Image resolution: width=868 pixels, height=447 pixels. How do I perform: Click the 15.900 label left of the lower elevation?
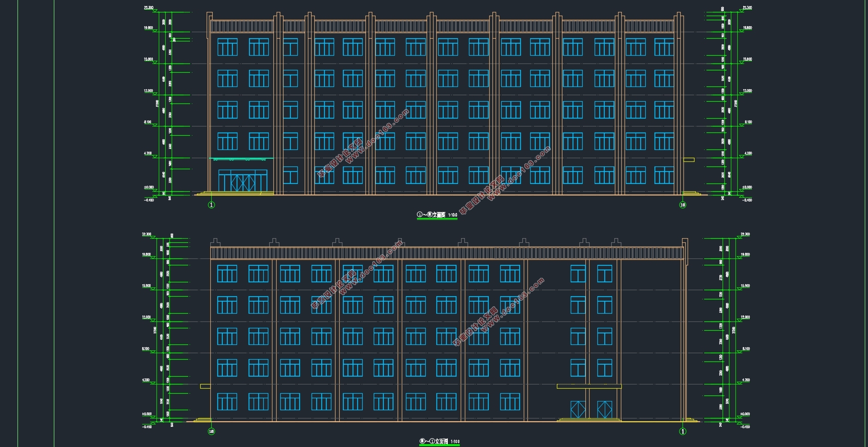(x=146, y=286)
